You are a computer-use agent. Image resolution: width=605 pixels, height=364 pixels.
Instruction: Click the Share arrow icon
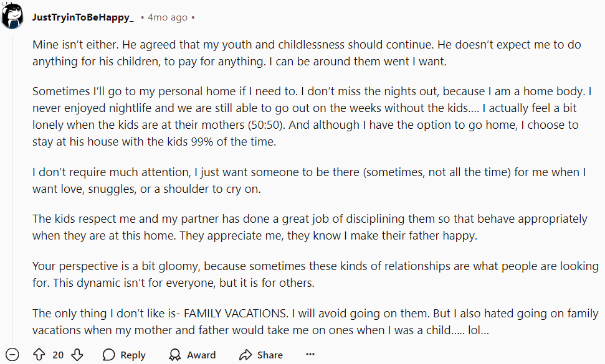point(245,355)
